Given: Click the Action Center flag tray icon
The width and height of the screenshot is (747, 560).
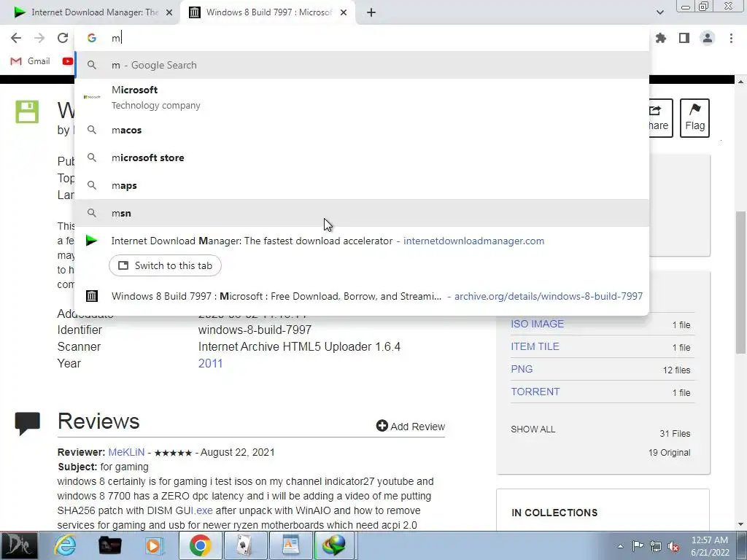Looking at the screenshot, I should coord(638,546).
